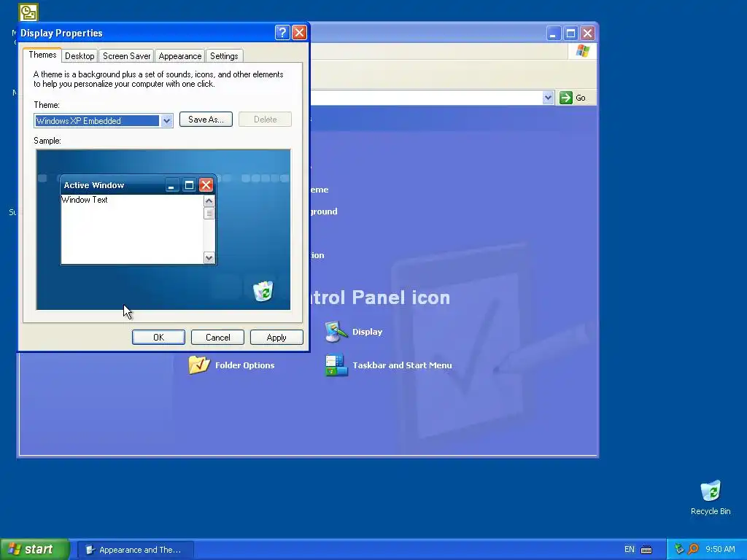
Task: Click the taskbar clock showing 9:50 AM
Action: point(720,550)
